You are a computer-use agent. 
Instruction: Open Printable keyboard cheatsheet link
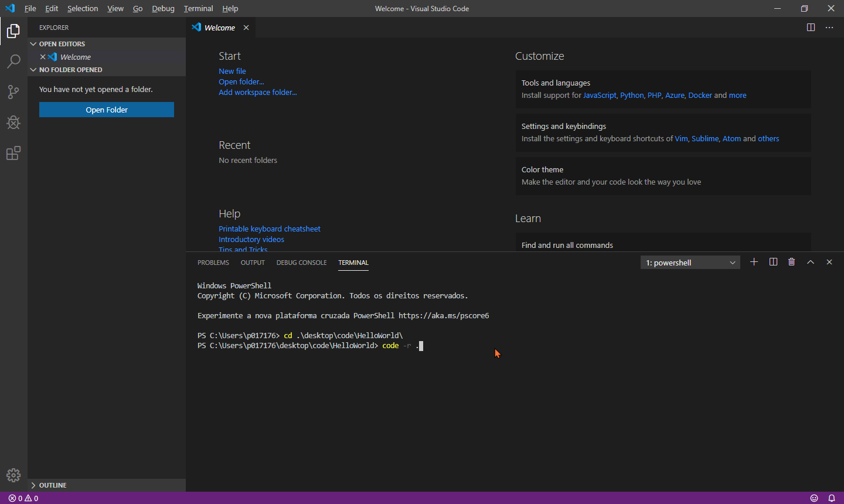click(x=270, y=229)
